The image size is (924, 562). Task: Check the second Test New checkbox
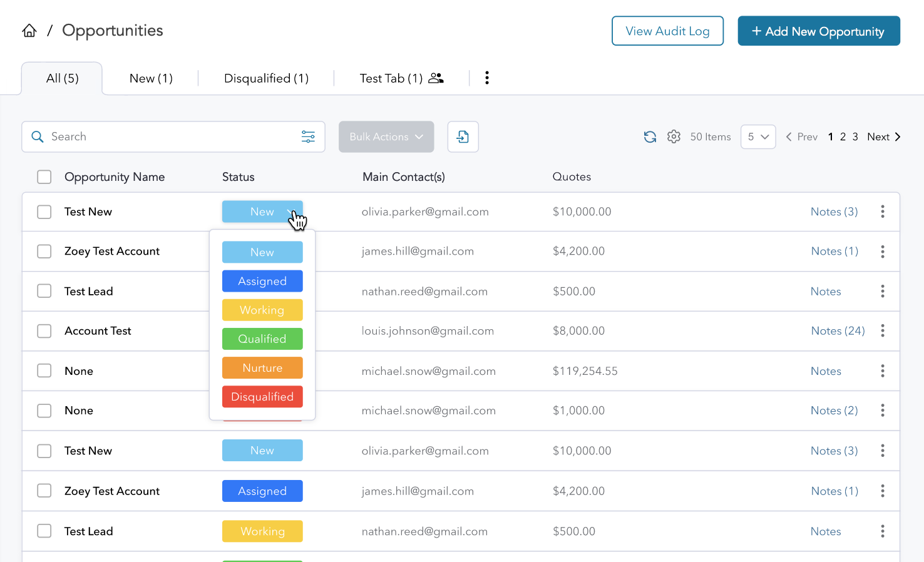[44, 451]
